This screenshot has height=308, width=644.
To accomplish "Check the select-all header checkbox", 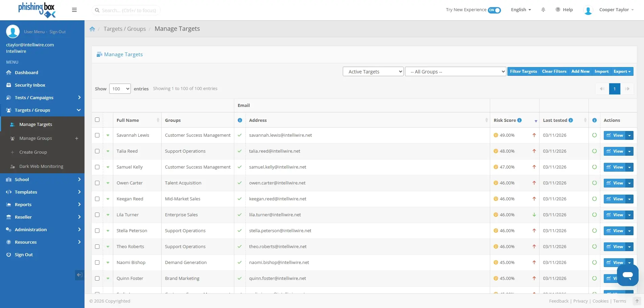I will click(97, 120).
